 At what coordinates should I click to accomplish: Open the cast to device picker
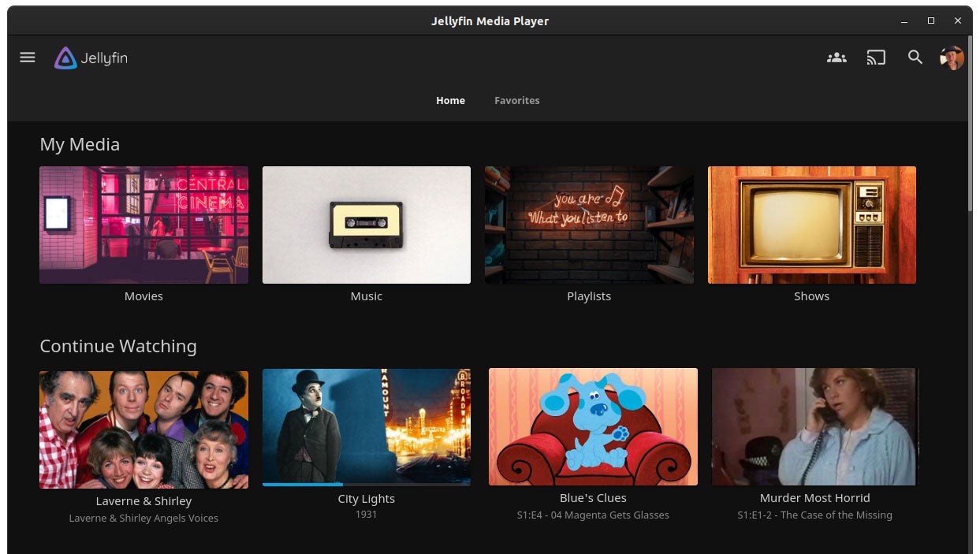876,57
